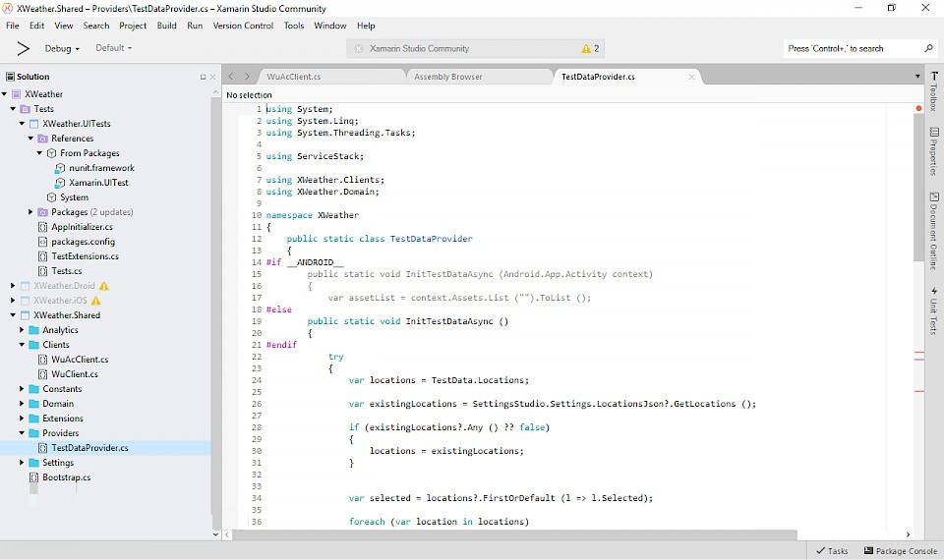
Task: Open the Run menu
Action: 195,26
